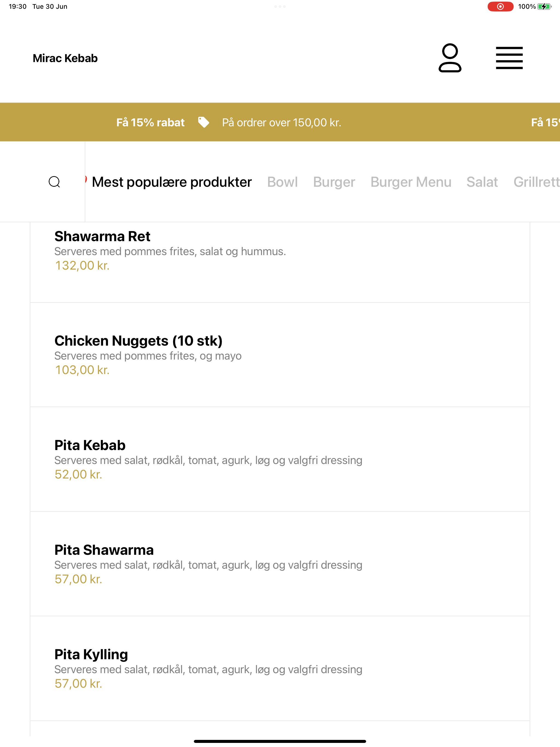Go to the Salat category tab
Image resolution: width=560 pixels, height=747 pixels.
pos(482,182)
